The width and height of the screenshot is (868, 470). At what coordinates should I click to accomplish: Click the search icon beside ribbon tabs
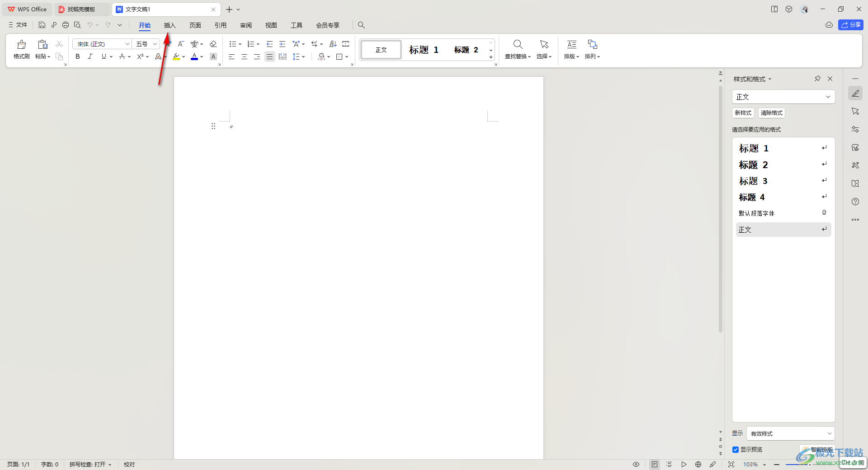(x=361, y=25)
